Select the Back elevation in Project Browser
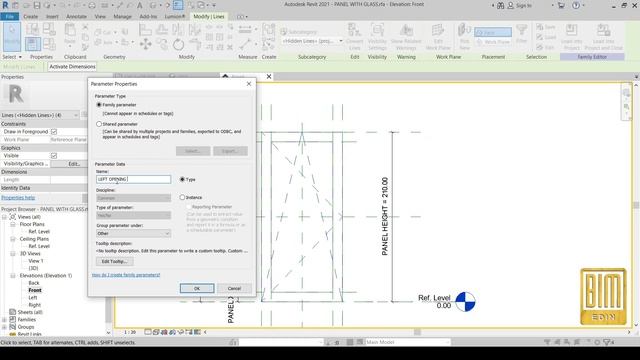 pos(34,283)
